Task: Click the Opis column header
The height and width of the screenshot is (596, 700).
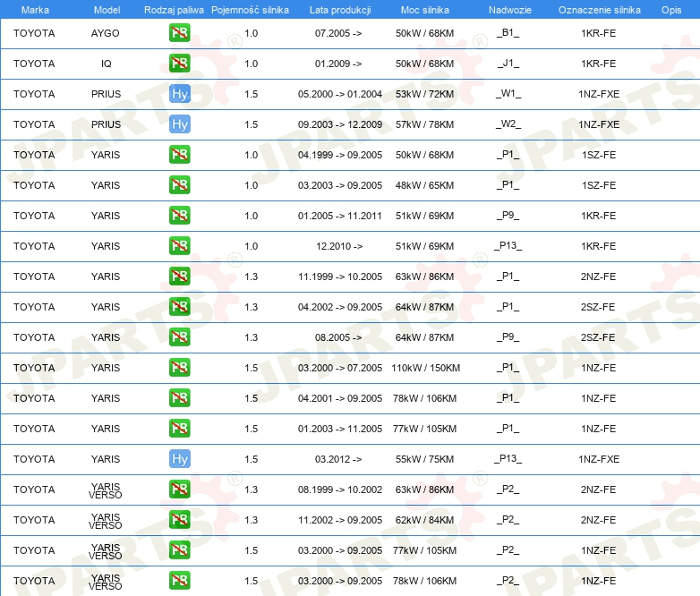Action: pos(671,10)
